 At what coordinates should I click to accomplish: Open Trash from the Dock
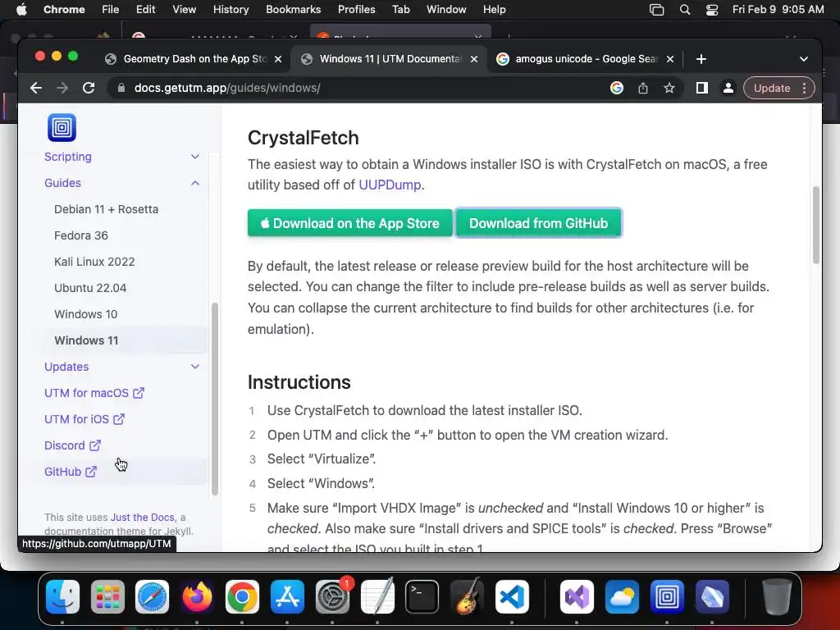point(777,596)
